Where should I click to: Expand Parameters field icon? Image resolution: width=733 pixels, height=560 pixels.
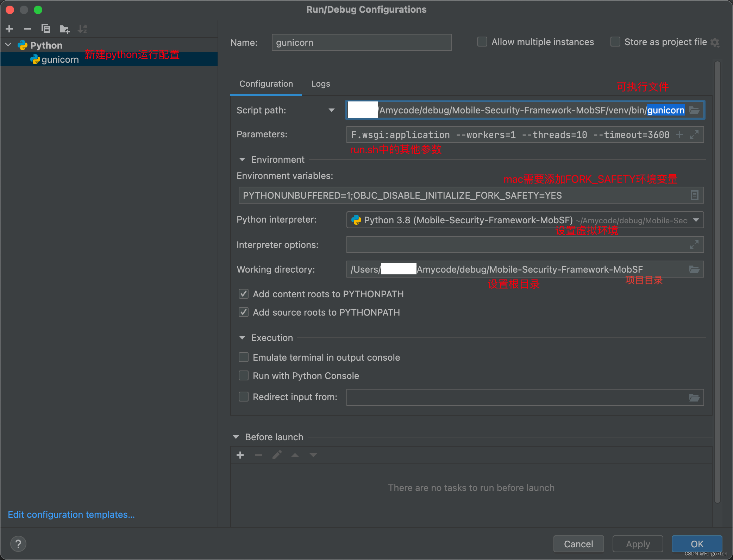tap(694, 135)
